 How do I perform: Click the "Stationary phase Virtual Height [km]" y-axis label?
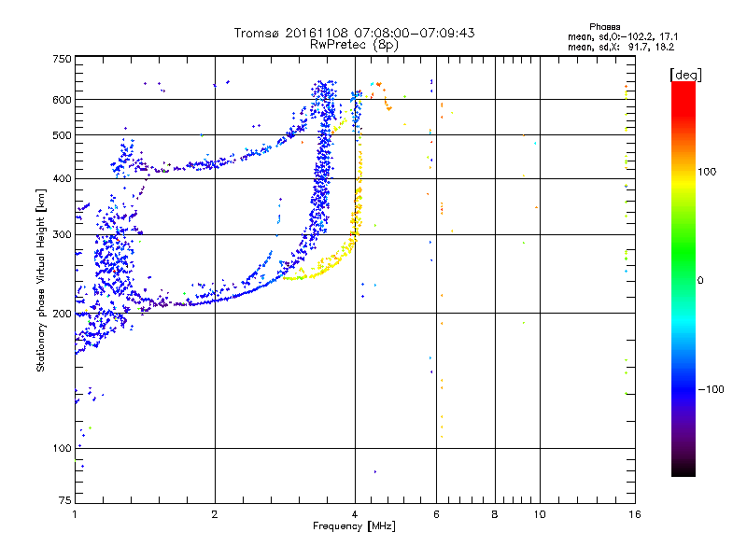(40, 280)
